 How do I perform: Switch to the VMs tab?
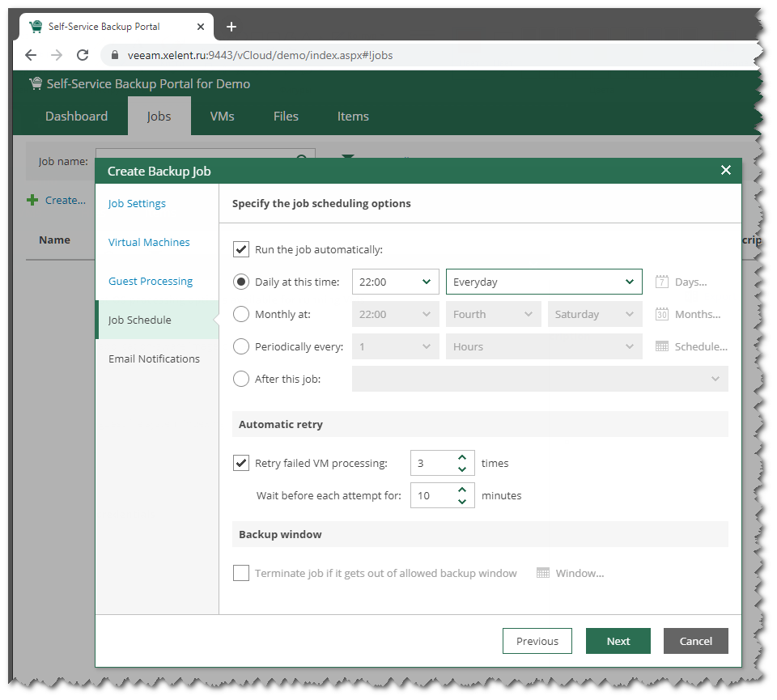tap(222, 116)
